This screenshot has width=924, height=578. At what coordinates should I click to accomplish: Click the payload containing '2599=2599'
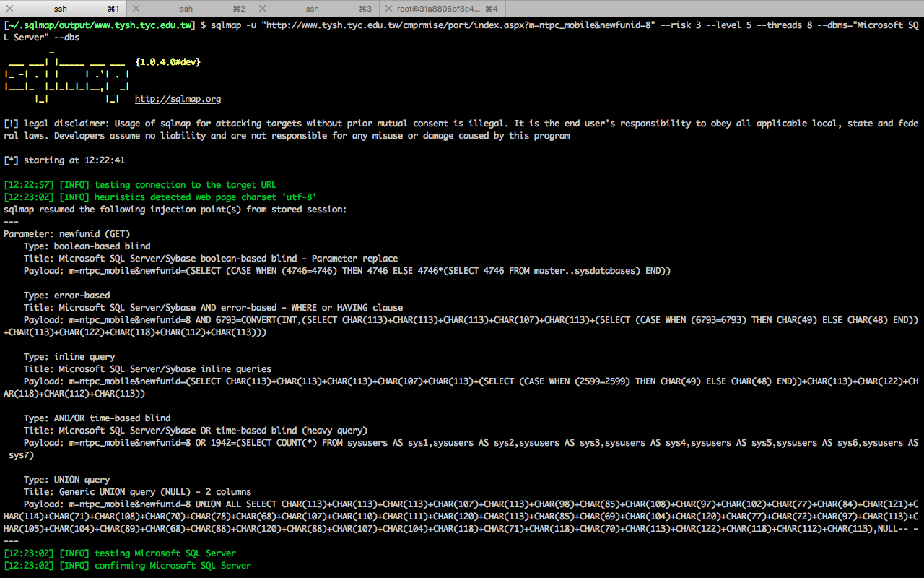462,387
